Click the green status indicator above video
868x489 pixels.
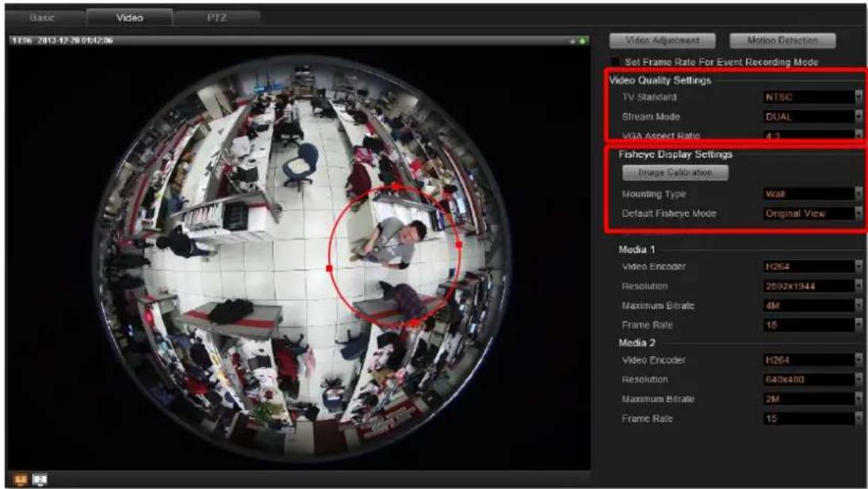point(582,41)
